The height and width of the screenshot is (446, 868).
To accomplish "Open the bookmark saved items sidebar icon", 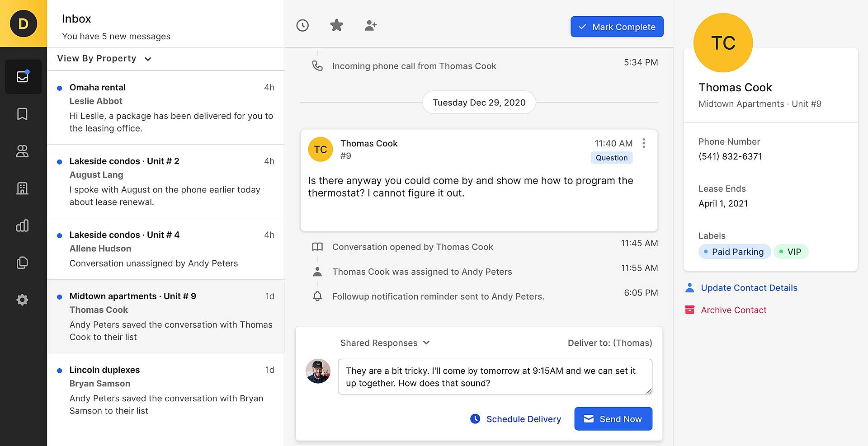I will tap(22, 114).
